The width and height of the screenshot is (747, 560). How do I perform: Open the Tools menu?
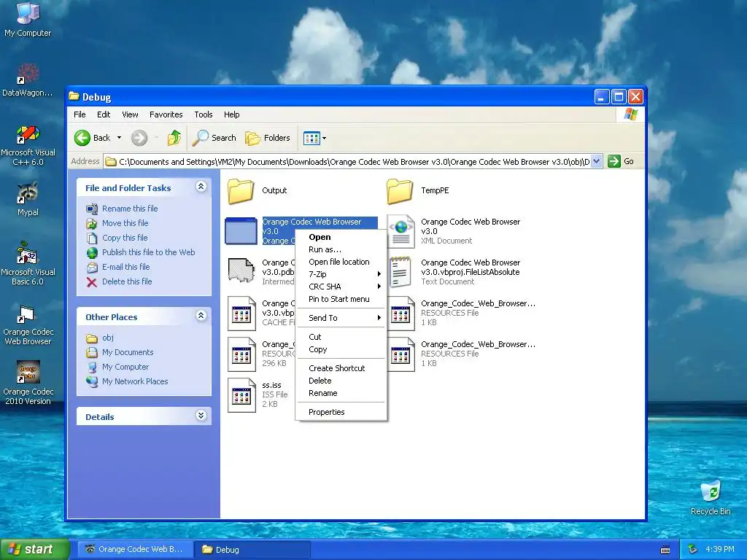(204, 114)
